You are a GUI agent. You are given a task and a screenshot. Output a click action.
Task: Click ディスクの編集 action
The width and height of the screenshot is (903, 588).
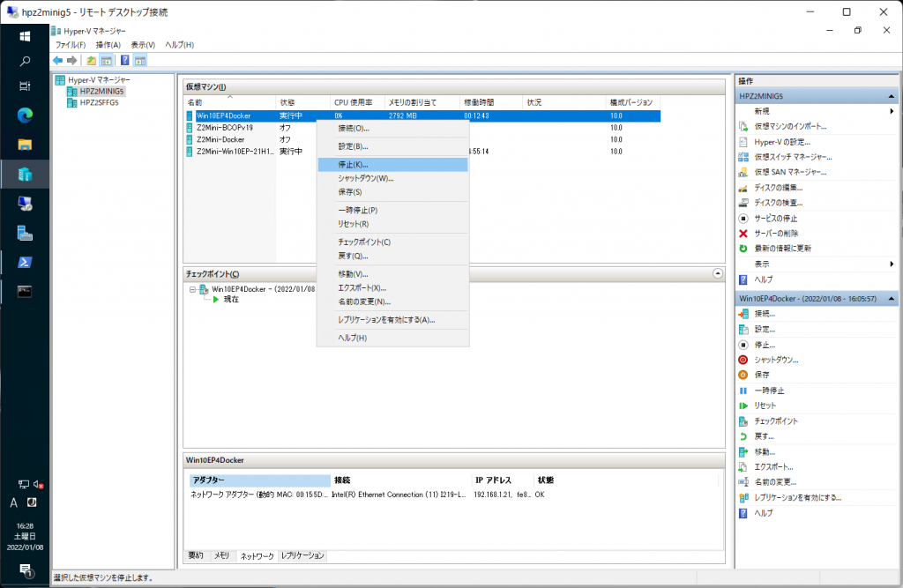[778, 187]
